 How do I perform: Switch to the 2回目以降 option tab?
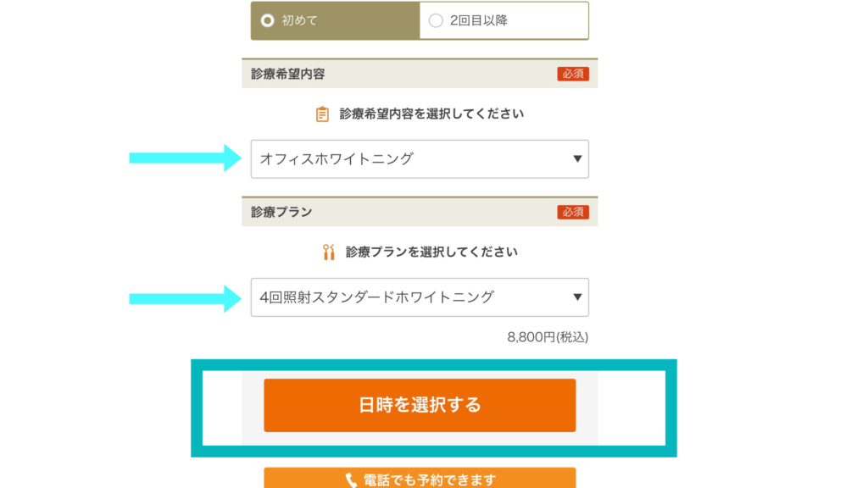[x=504, y=20]
